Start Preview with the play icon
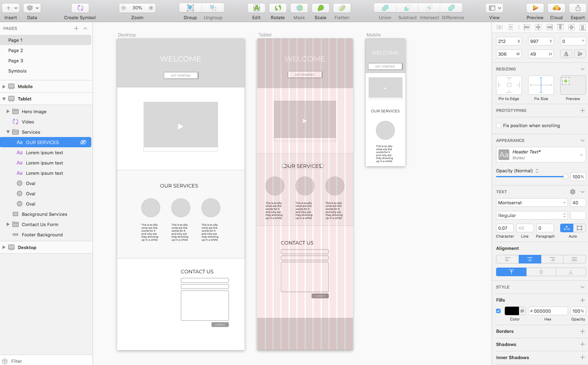This screenshot has height=365, width=588. click(535, 8)
